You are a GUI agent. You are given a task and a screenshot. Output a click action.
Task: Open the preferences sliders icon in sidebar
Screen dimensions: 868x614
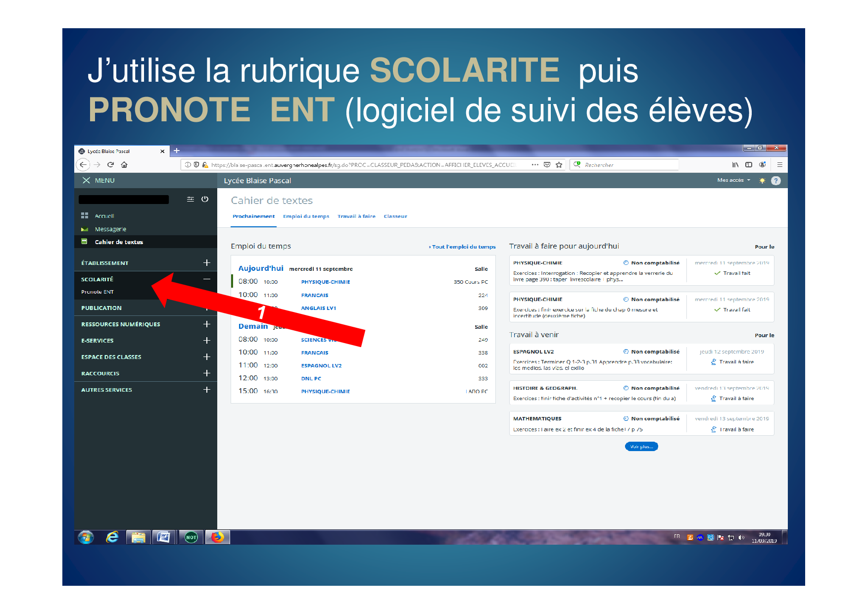[x=191, y=199]
